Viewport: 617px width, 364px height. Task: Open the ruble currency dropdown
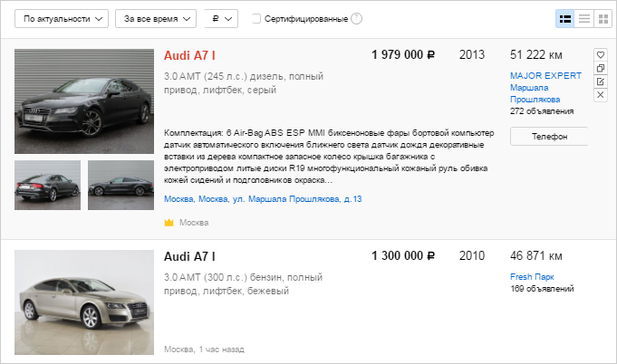pos(220,18)
